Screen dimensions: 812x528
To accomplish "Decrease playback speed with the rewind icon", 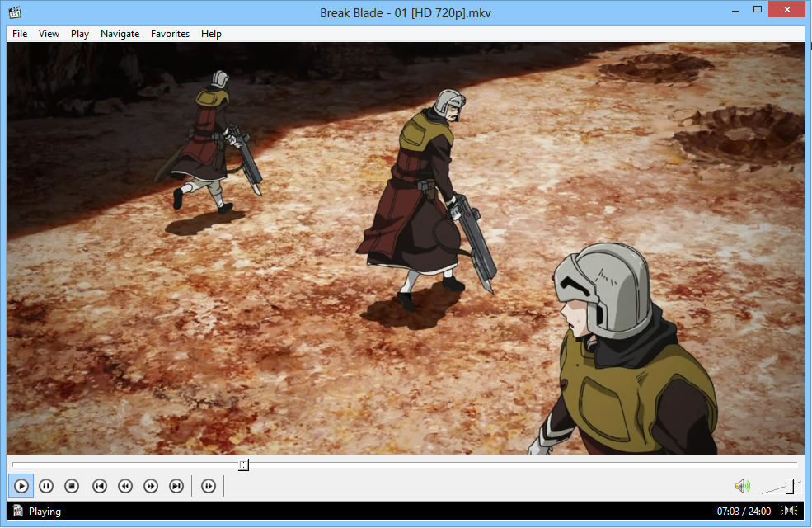I will coord(125,486).
